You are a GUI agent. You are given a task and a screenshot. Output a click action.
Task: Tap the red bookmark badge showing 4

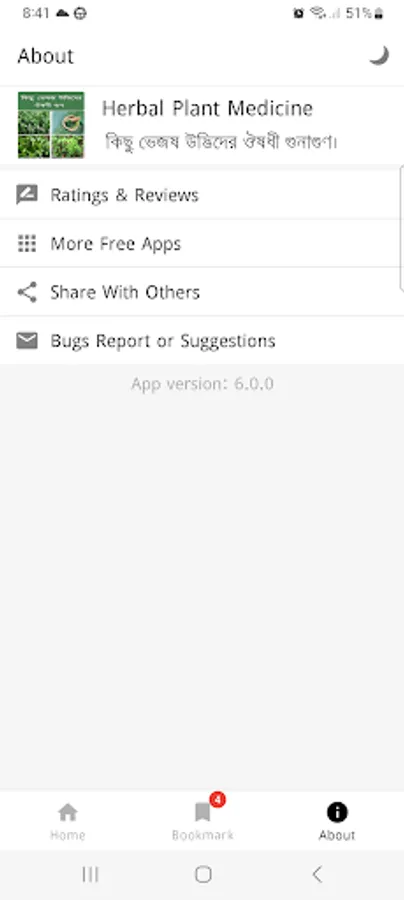[217, 799]
